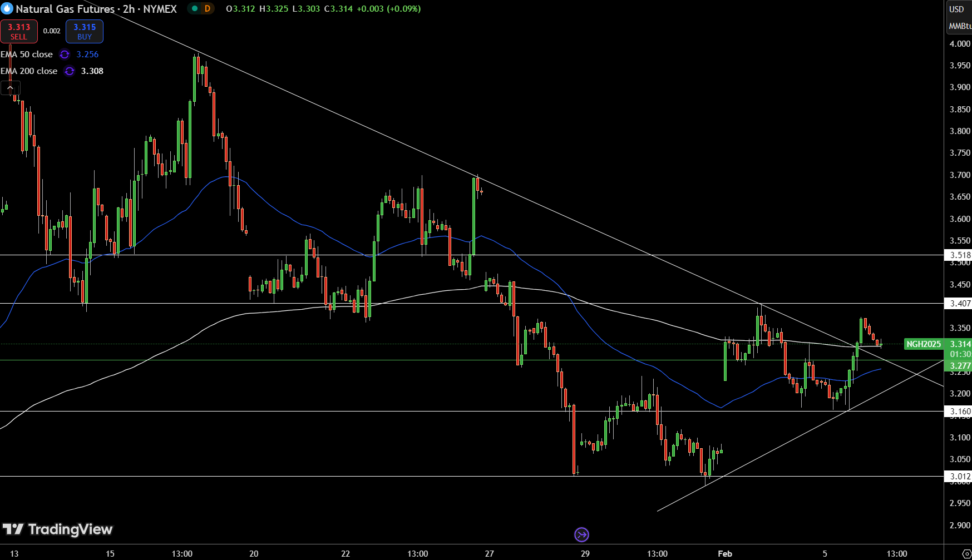Collapse the indicator legend with the chevron
Screen dimensions: 972x560
[10, 88]
